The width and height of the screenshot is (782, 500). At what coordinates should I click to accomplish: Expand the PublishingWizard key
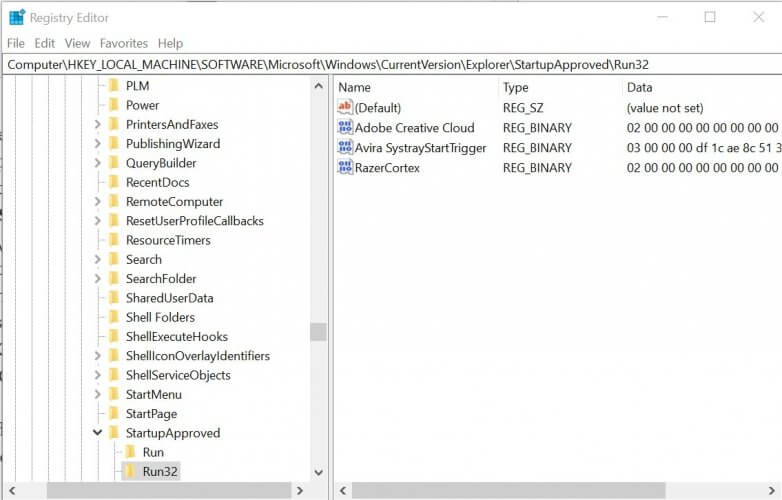coord(98,144)
